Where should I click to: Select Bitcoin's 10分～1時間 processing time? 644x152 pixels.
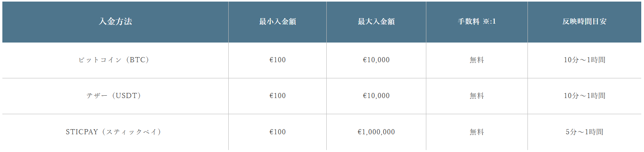[585, 60]
